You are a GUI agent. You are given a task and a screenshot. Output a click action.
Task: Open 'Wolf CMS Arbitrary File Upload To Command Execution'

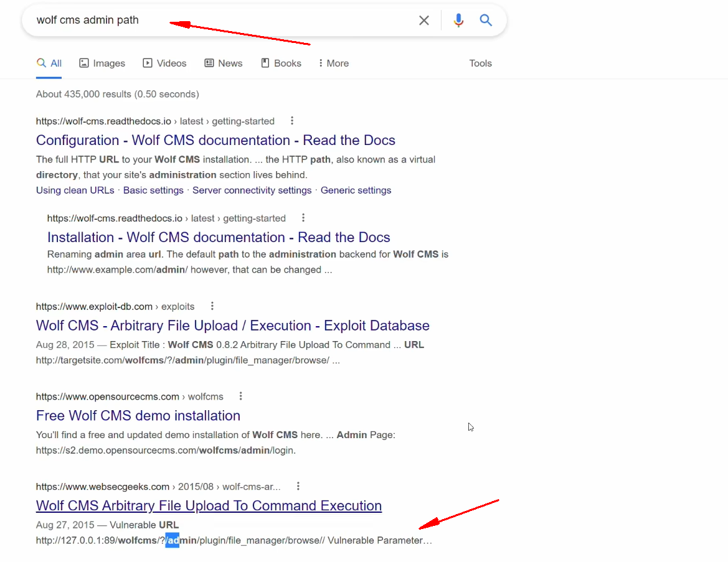tap(209, 505)
